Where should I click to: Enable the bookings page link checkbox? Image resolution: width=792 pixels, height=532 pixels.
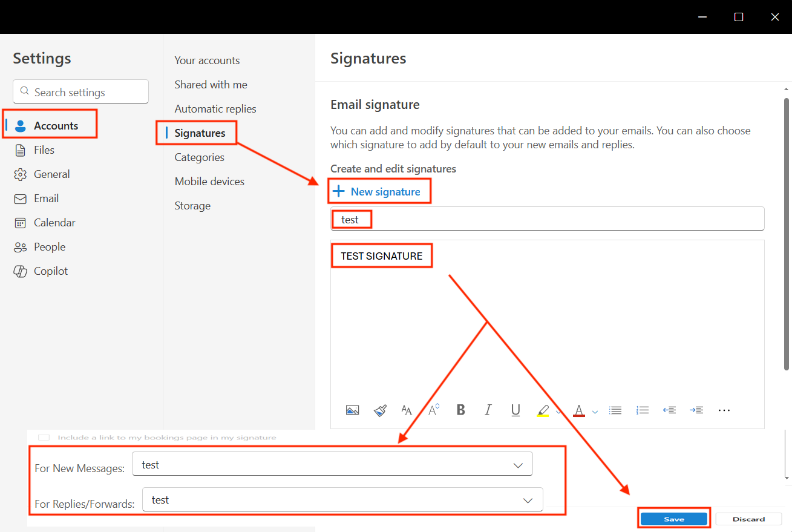pos(43,437)
